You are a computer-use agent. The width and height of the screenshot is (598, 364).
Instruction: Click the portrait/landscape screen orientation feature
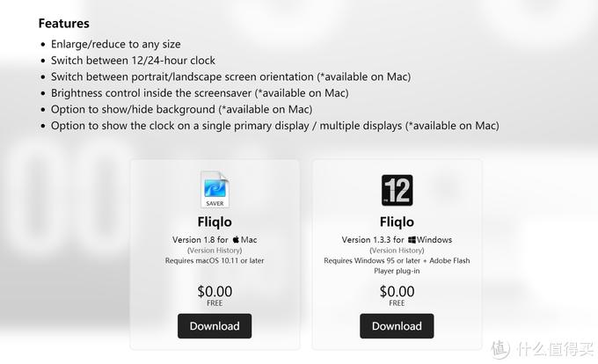230,76
